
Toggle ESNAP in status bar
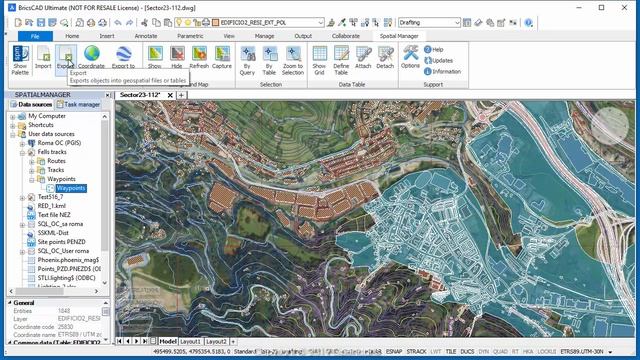click(x=394, y=351)
